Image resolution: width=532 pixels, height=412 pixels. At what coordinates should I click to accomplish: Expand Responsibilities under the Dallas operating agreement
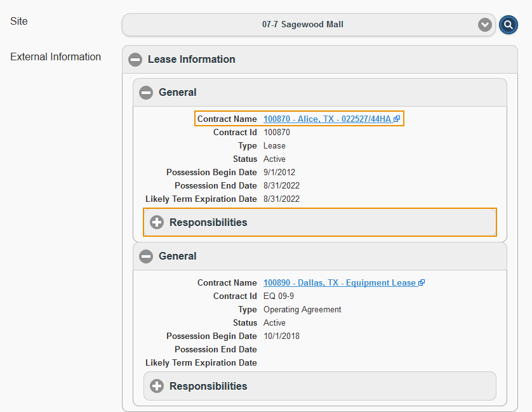(x=156, y=385)
